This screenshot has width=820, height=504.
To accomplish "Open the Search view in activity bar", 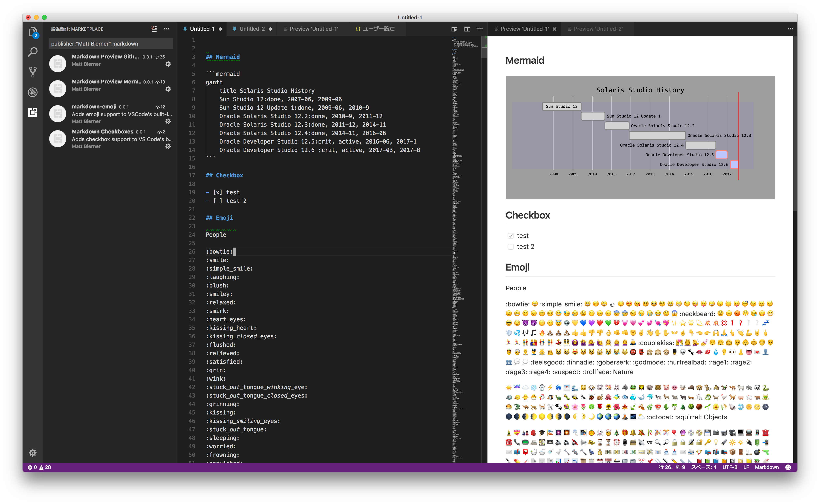I will pyautogui.click(x=32, y=52).
